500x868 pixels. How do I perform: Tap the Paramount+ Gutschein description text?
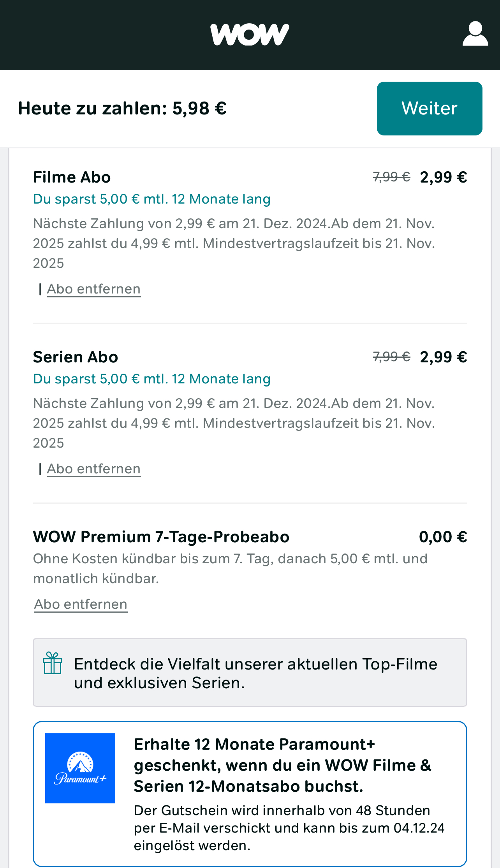click(x=289, y=828)
